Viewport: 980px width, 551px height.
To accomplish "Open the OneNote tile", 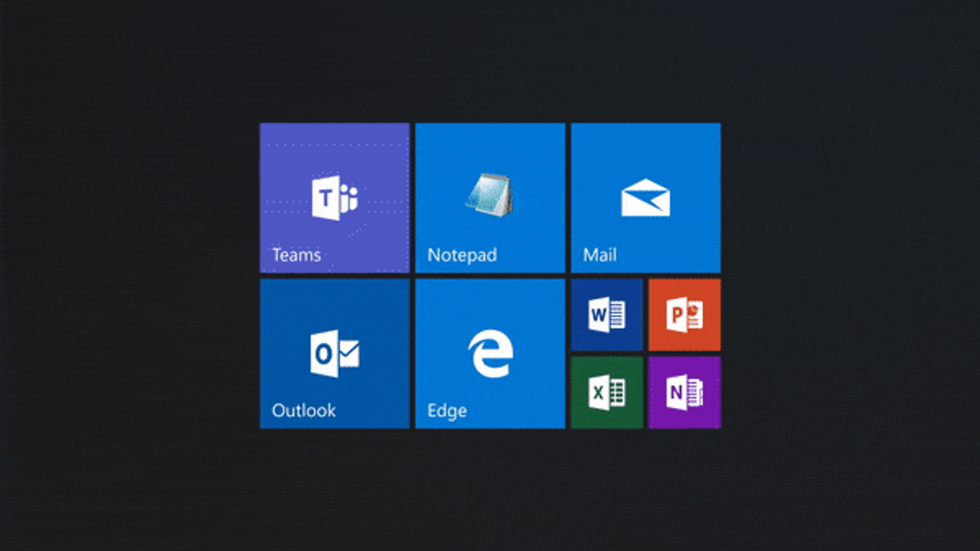I will click(x=685, y=392).
